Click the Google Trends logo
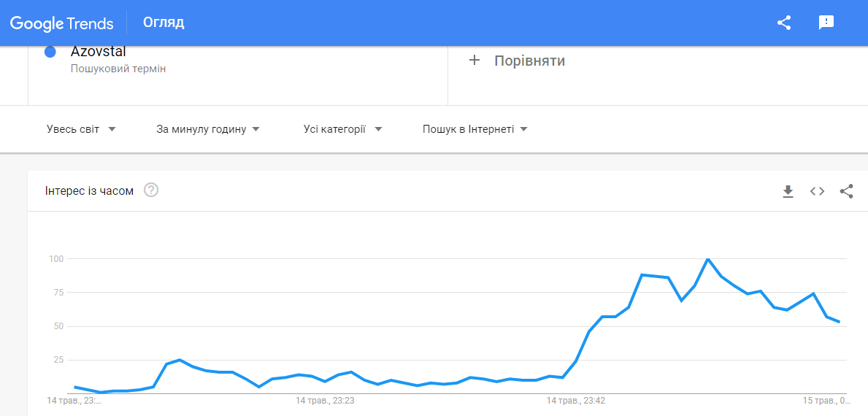 [62, 23]
